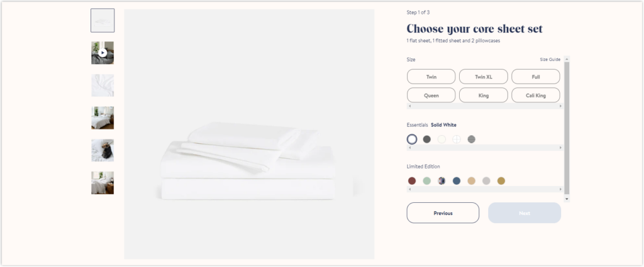
Task: Choose the dark gray Essentials swatch
Action: (427, 139)
